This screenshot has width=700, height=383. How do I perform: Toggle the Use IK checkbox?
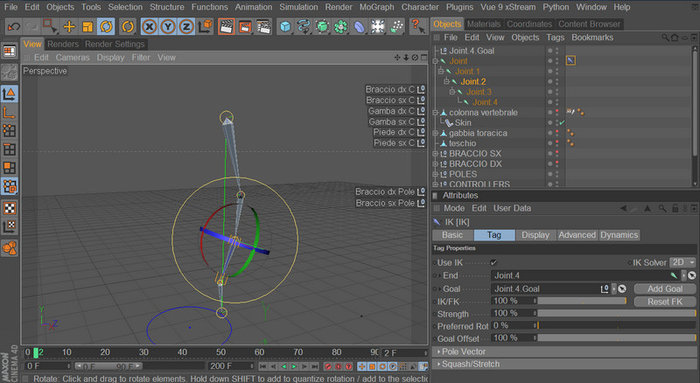pos(493,262)
